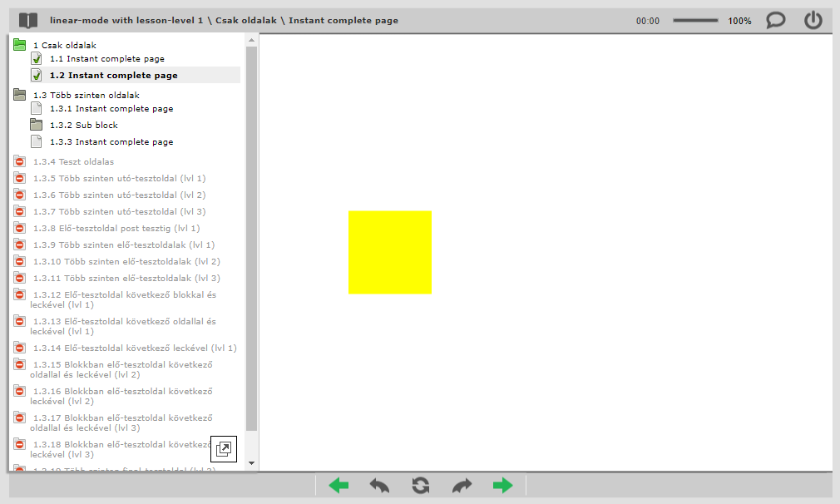
Task: Go to previous page with green left arrow
Action: point(338,486)
